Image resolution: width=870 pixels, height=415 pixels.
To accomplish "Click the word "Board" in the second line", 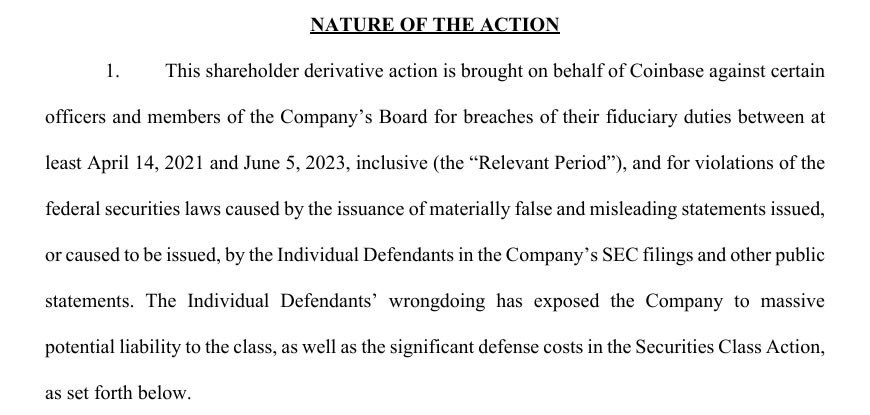I will tap(402, 116).
